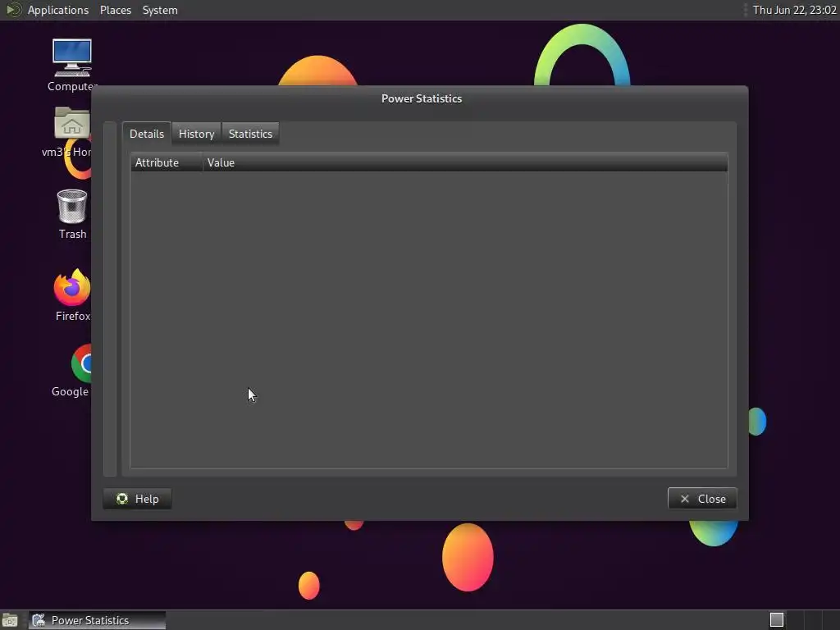Image resolution: width=840 pixels, height=630 pixels.
Task: Click the Help button
Action: pos(137,499)
